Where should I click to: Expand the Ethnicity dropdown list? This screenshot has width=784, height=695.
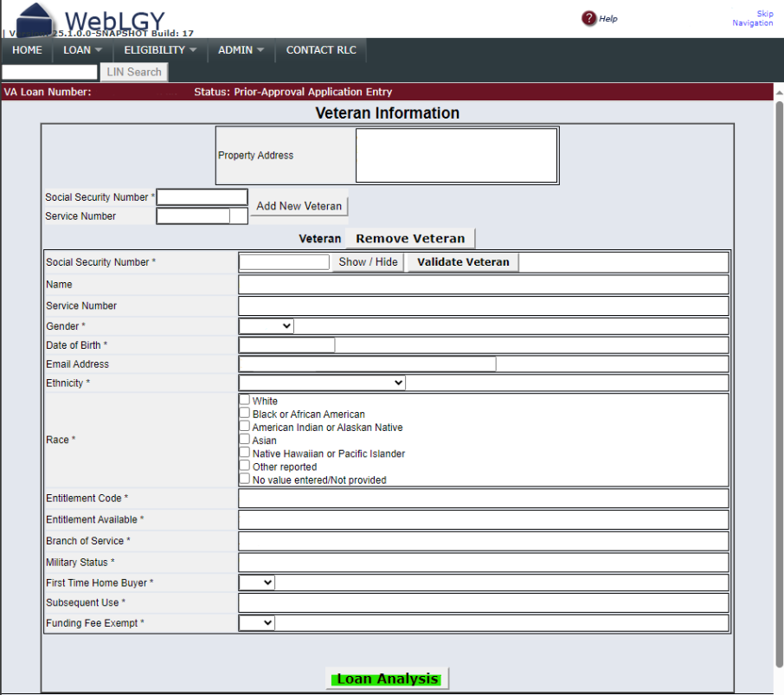tap(322, 383)
